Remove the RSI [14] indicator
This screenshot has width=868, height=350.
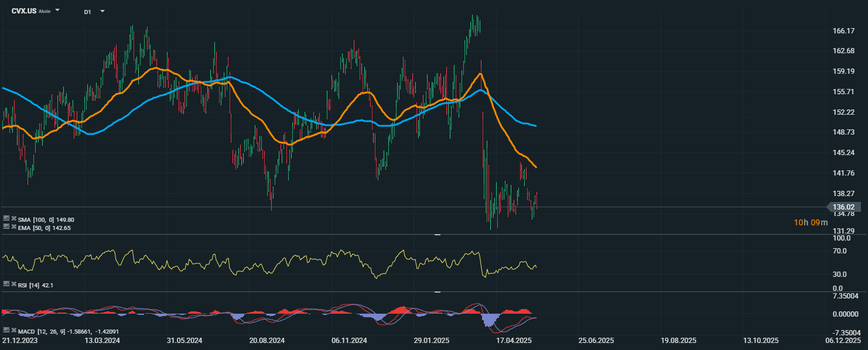pyautogui.click(x=14, y=283)
